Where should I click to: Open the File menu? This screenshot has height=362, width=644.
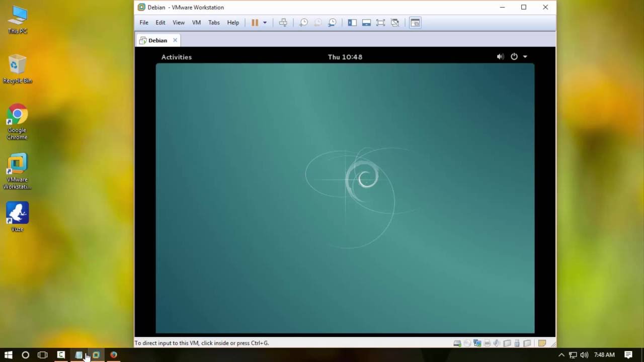pyautogui.click(x=144, y=23)
